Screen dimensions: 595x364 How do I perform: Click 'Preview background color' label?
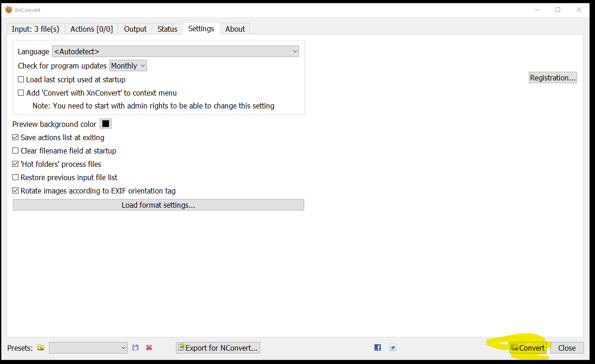coord(54,124)
